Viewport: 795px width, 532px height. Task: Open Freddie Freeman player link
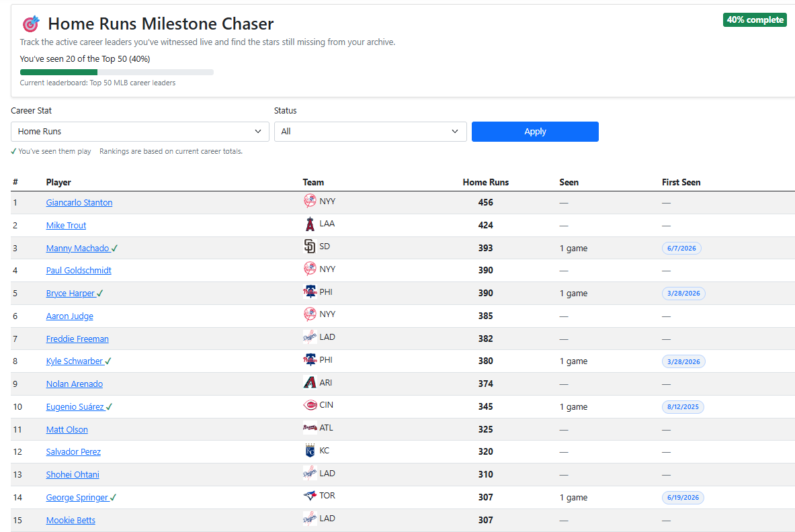(x=77, y=339)
